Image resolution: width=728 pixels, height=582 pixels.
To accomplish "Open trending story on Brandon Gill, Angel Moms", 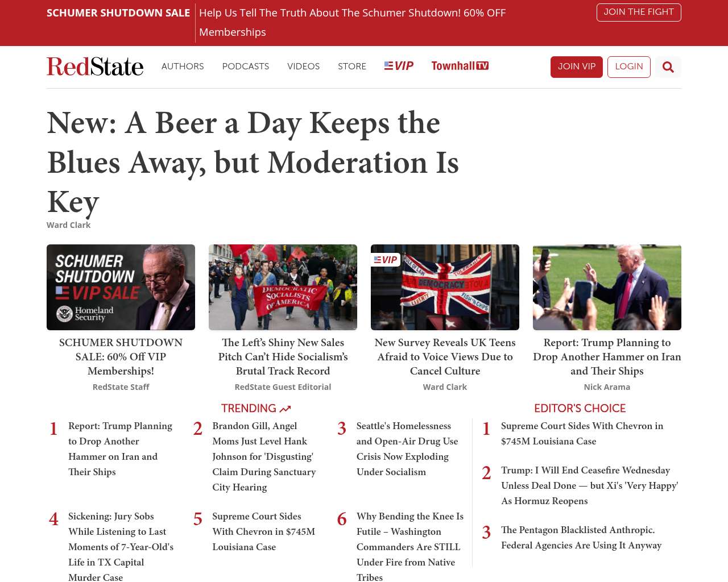I will (264, 456).
